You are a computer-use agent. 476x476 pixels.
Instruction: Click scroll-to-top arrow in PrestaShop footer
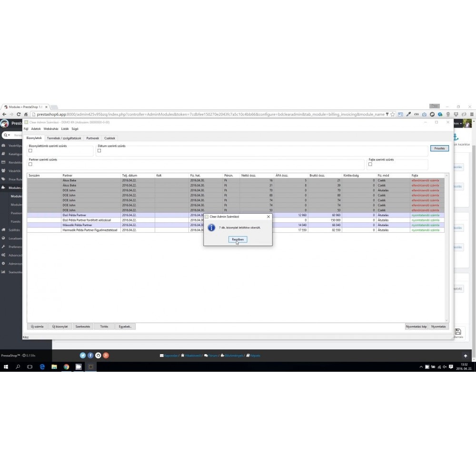click(x=466, y=356)
